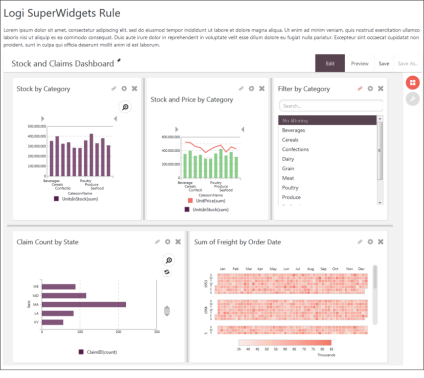Open gear settings of Sum of Freight panel
Viewport: 424px width, 378px height.
tap(370, 242)
